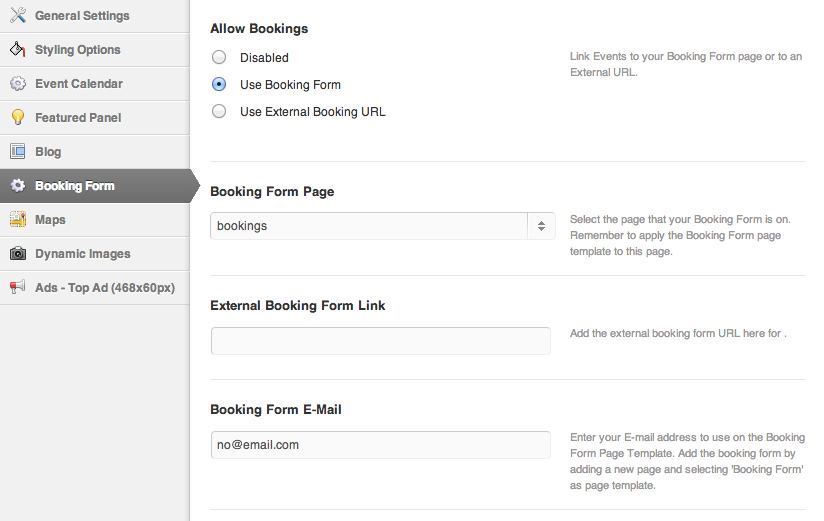Image resolution: width=824 pixels, height=521 pixels.
Task: Open the Ads - Top Ad settings
Action: click(x=105, y=288)
